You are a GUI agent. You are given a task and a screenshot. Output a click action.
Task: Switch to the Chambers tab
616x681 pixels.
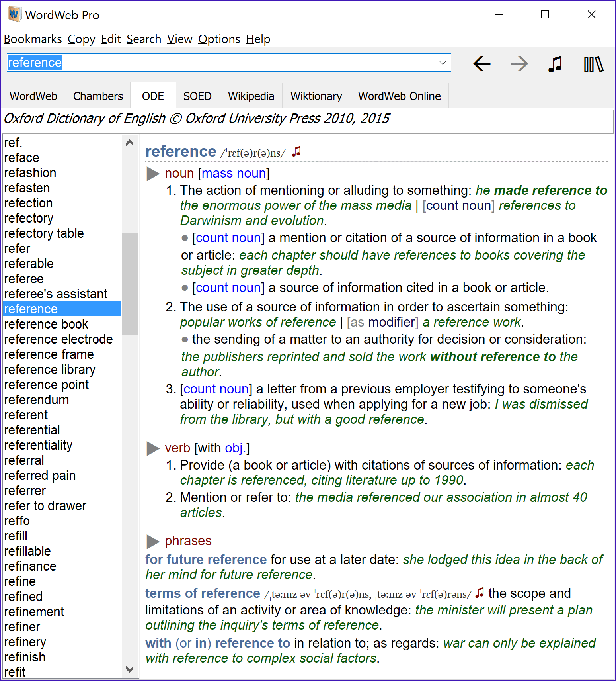pyautogui.click(x=98, y=96)
